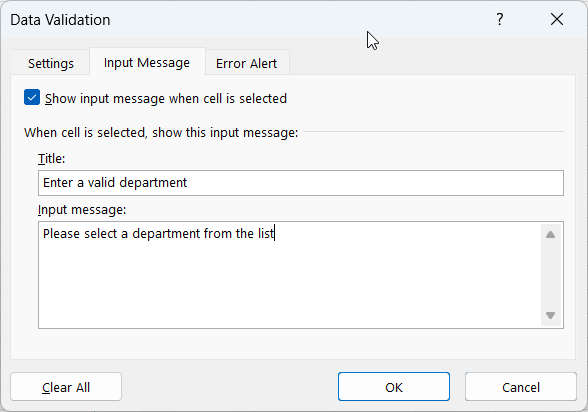This screenshot has height=412, width=588.
Task: Click the Cancel button
Action: [x=520, y=387]
